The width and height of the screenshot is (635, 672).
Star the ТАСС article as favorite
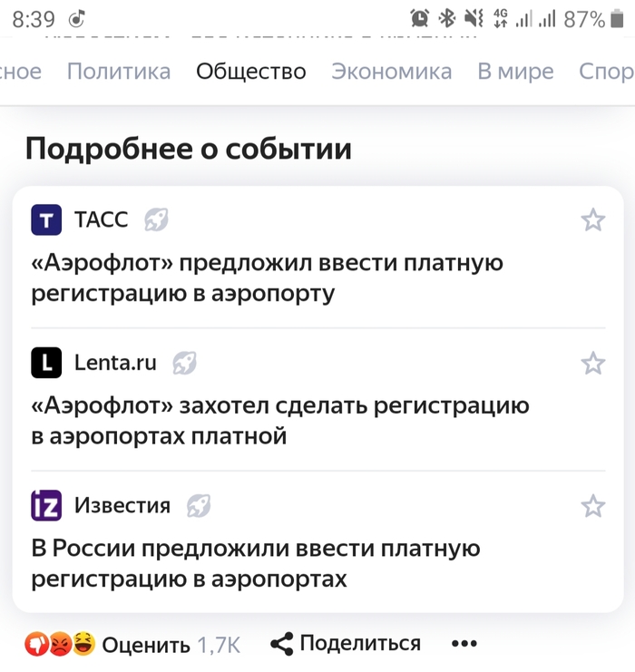[592, 219]
